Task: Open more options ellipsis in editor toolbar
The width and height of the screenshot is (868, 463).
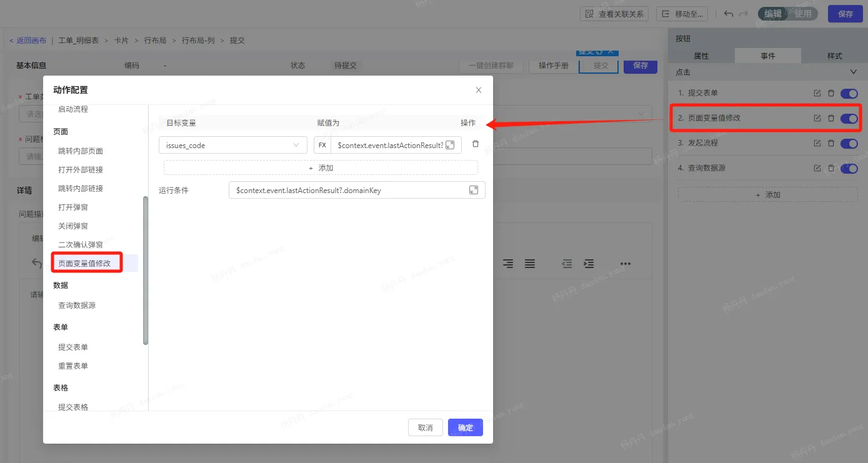Action: pyautogui.click(x=626, y=264)
